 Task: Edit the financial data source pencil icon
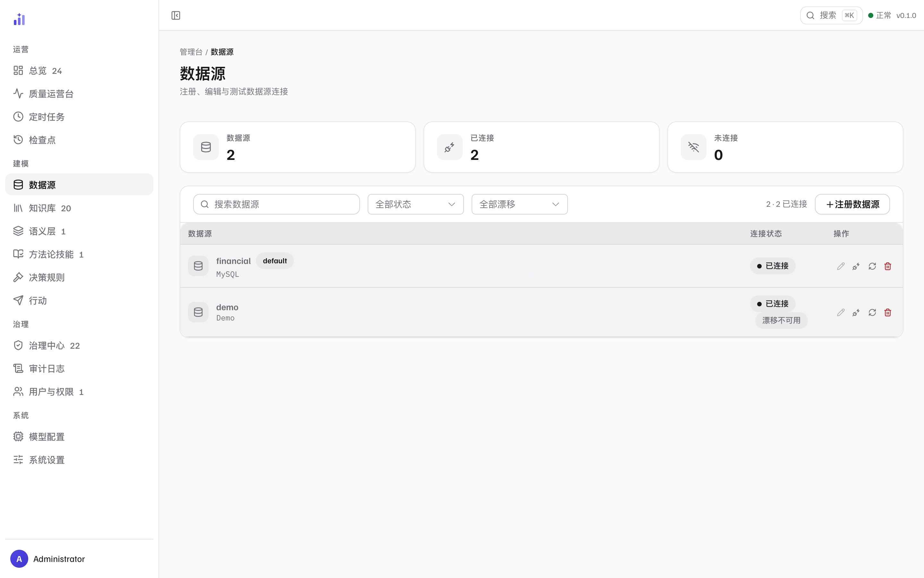pos(841,266)
